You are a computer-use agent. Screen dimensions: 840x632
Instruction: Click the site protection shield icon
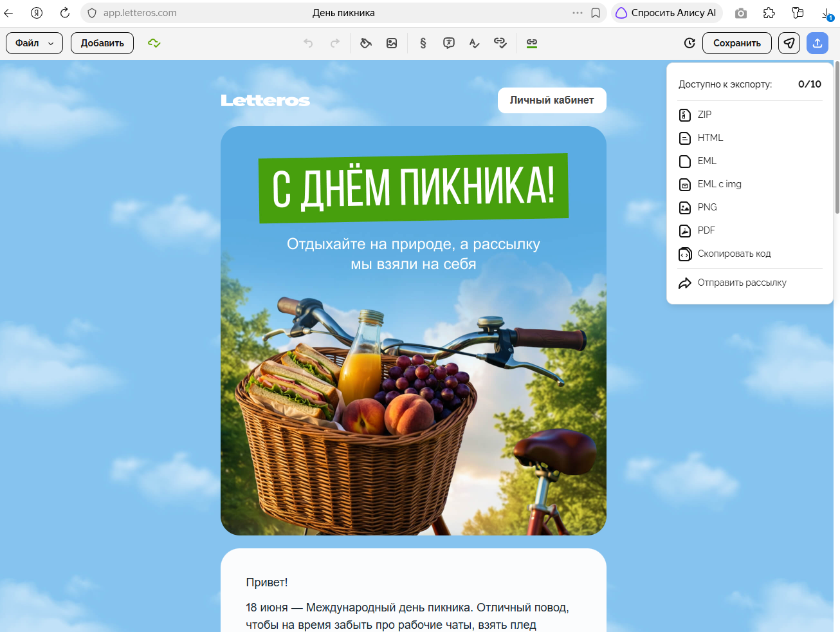click(x=92, y=13)
